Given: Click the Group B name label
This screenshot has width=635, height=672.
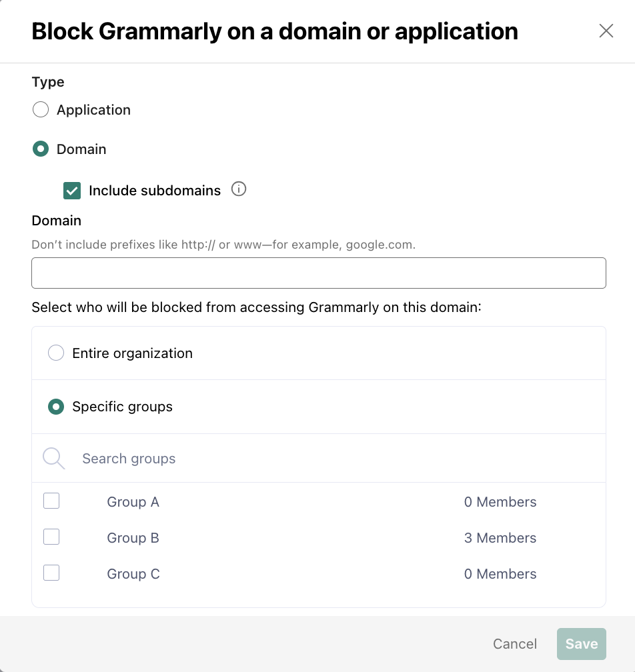Looking at the screenshot, I should tap(133, 538).
